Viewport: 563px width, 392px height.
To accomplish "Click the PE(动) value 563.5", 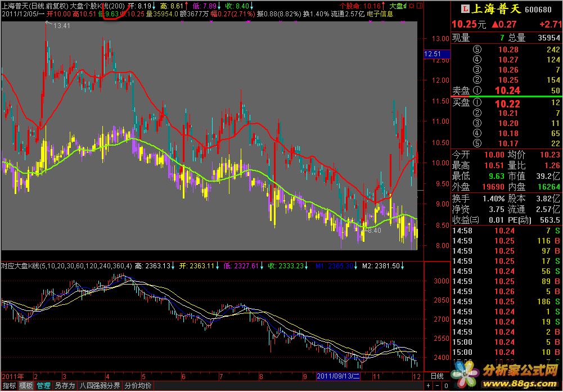I will [550, 220].
